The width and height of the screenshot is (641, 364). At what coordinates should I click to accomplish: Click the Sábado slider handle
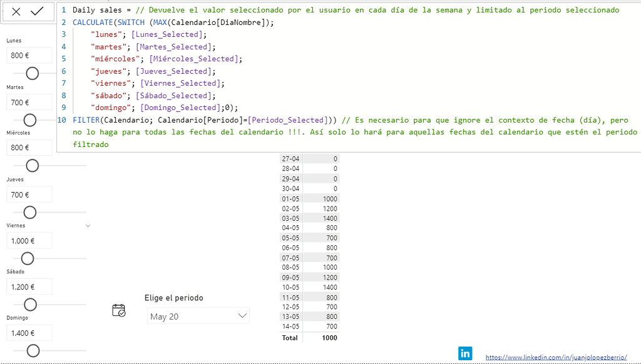point(30,305)
